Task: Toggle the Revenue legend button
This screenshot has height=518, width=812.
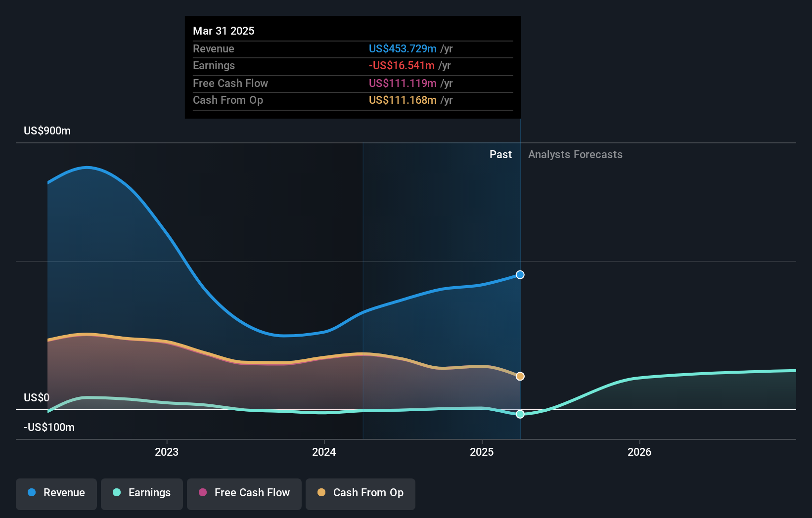Action: point(56,494)
